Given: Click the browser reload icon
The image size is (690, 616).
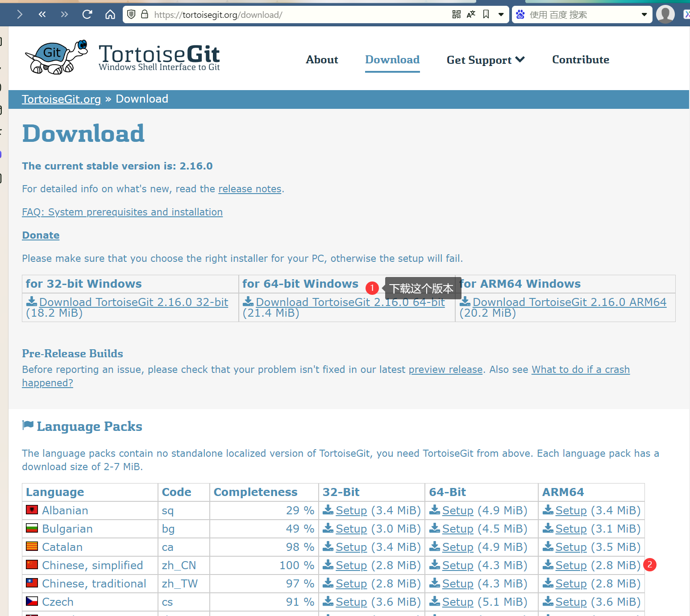Looking at the screenshot, I should (x=87, y=15).
